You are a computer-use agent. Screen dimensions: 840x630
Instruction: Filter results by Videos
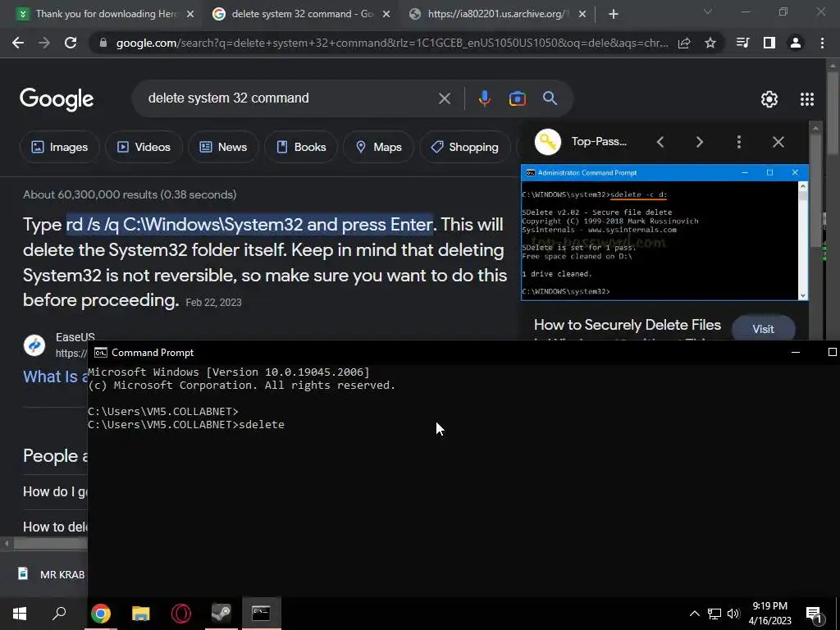click(x=144, y=147)
